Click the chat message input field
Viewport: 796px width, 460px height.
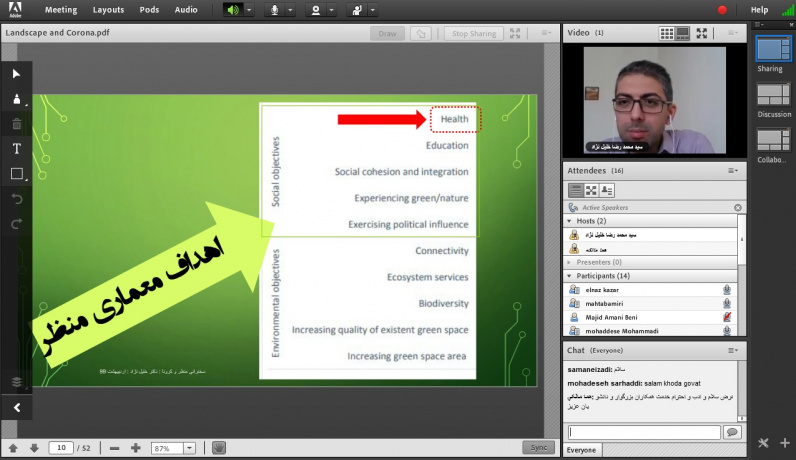tap(643, 432)
